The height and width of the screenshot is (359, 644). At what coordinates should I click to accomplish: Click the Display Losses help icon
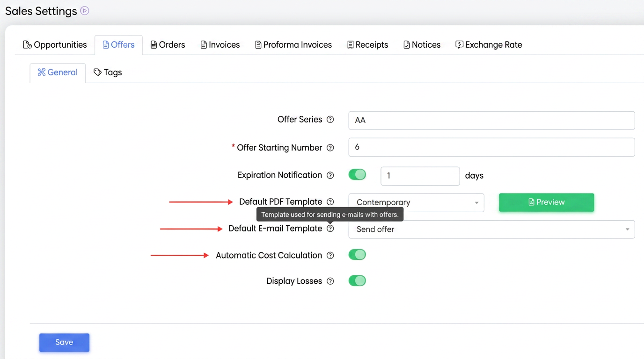click(330, 281)
